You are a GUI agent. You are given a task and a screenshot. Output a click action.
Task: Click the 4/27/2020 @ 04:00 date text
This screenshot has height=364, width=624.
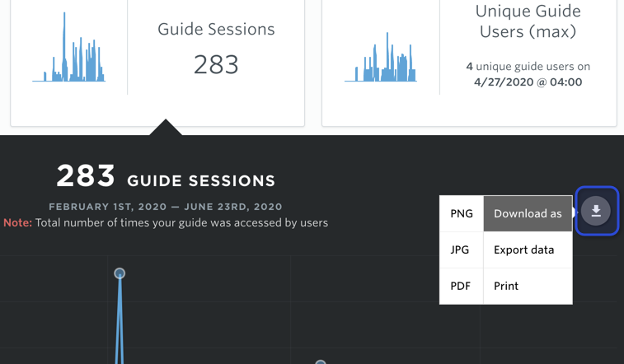point(528,82)
